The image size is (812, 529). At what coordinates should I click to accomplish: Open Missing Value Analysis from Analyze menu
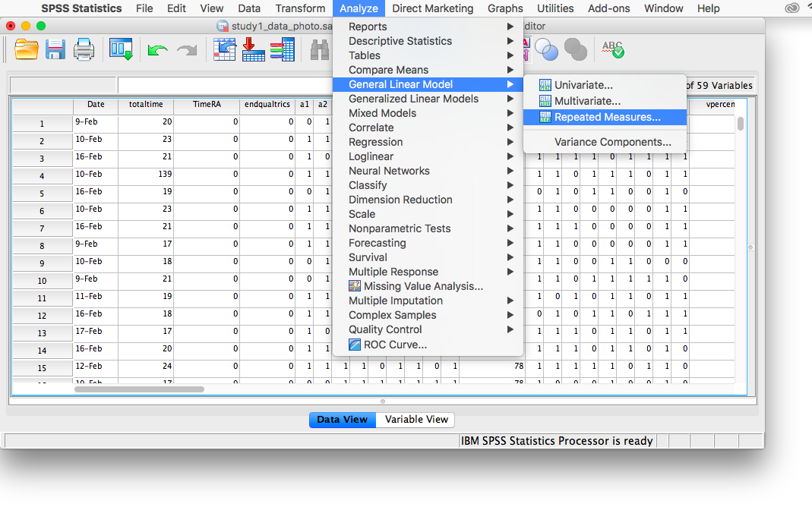pos(428,286)
